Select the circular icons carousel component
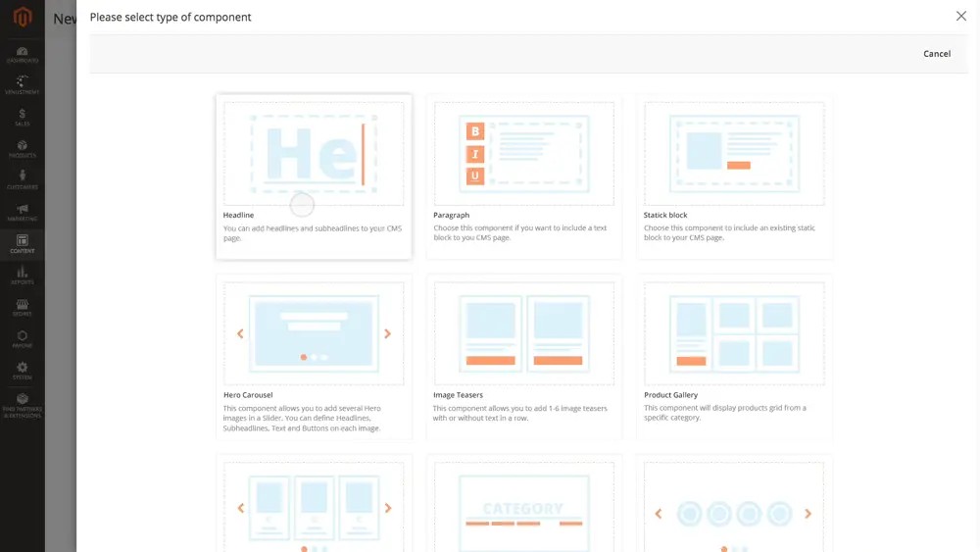The image size is (980, 552). 734,507
